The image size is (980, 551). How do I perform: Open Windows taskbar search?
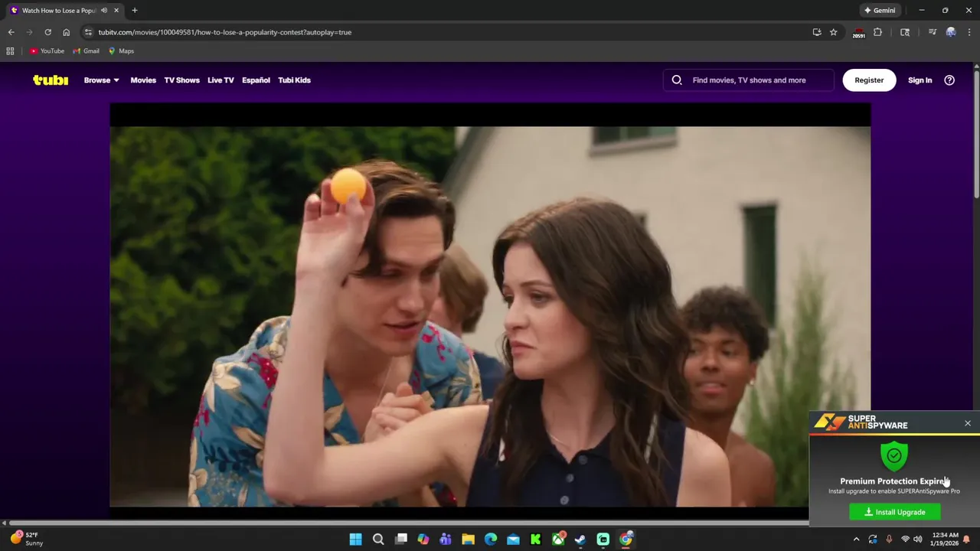click(378, 540)
